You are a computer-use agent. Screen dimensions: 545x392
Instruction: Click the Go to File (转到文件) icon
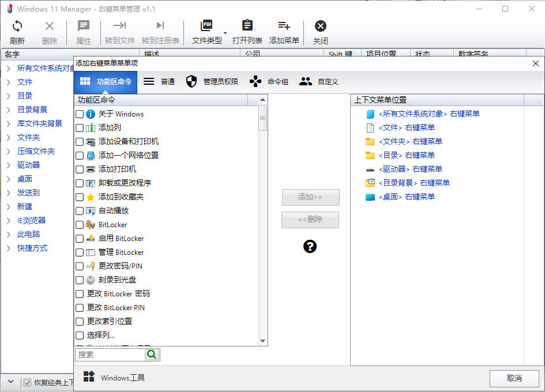click(119, 25)
